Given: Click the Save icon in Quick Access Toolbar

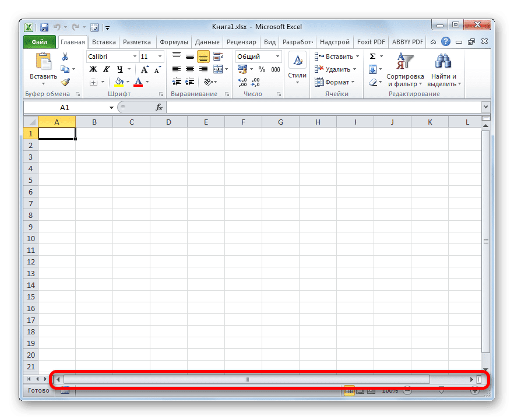Looking at the screenshot, I should [44, 27].
